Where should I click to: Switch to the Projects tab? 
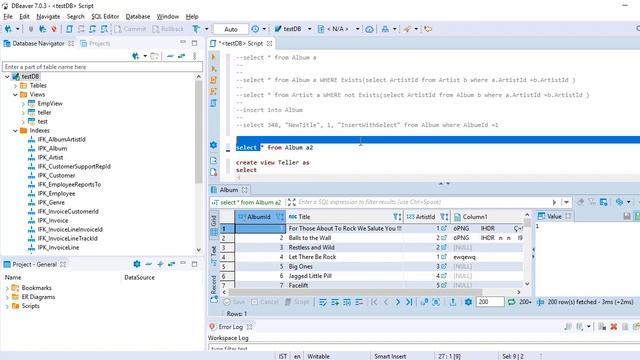(95, 43)
